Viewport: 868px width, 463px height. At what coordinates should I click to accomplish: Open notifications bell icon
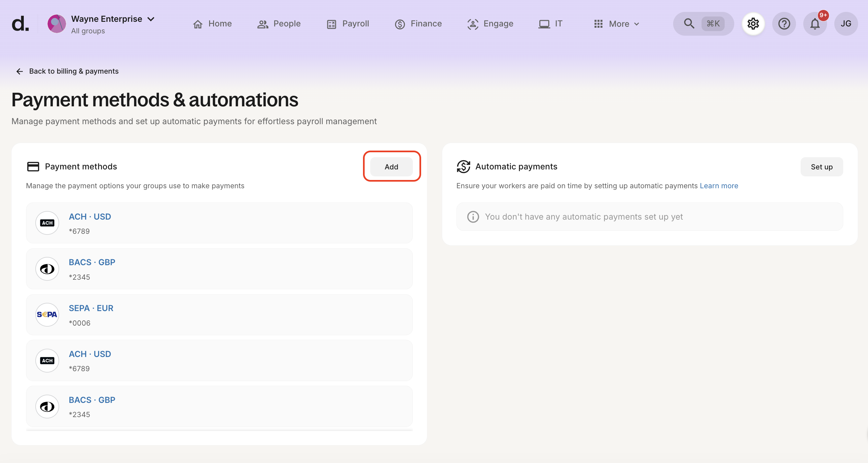[815, 24]
